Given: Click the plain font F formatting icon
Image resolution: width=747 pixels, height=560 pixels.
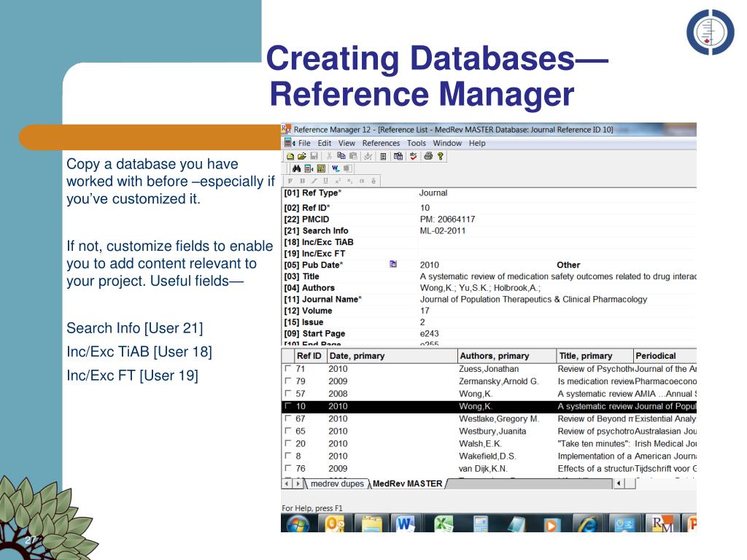Looking at the screenshot, I should (x=290, y=181).
